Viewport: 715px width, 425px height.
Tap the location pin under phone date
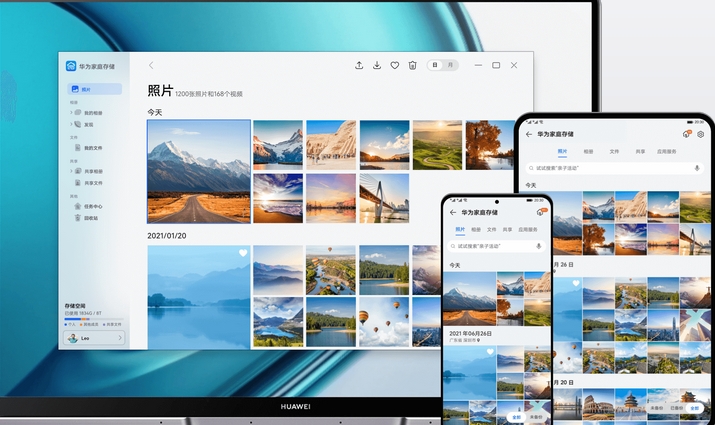coord(478,340)
